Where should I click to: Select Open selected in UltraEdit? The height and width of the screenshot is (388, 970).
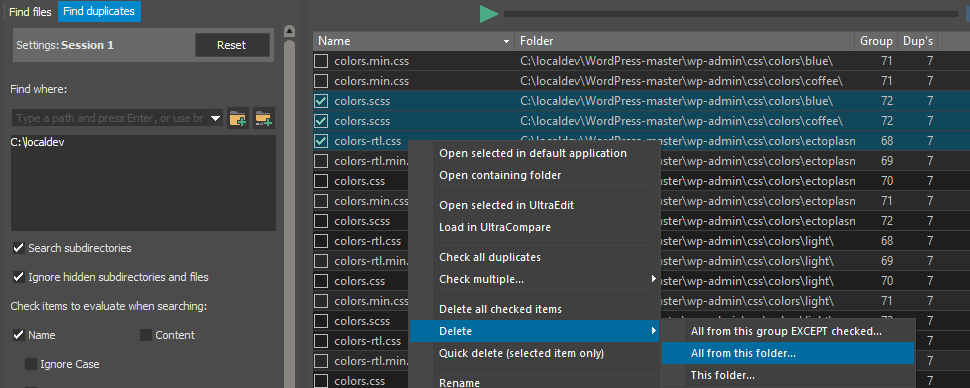click(507, 205)
